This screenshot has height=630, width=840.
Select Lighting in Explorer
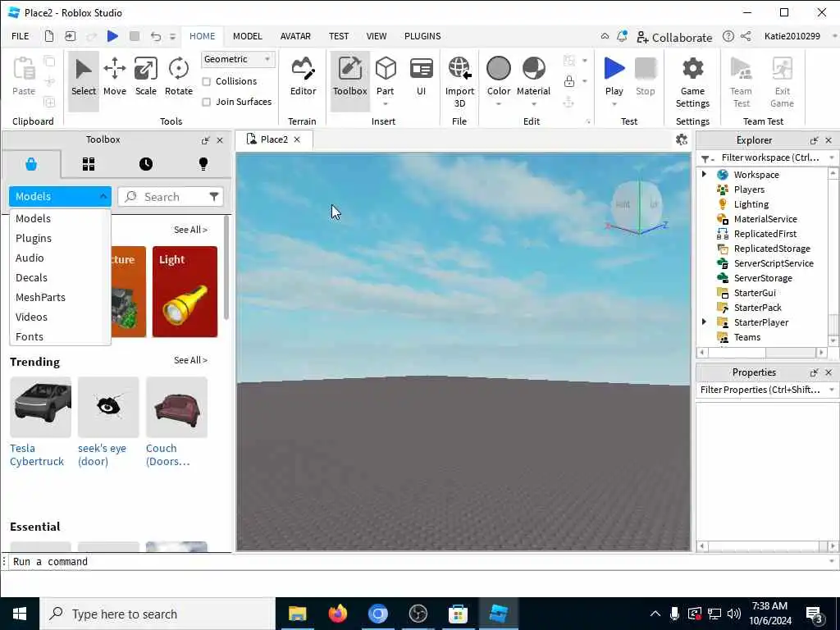pos(751,204)
